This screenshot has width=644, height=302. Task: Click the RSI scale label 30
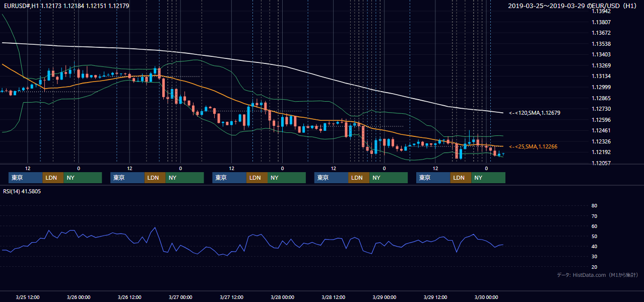point(594,257)
